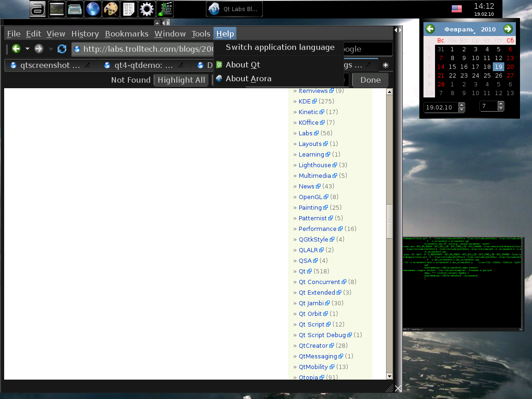Image resolution: width=532 pixels, height=399 pixels.
Task: Click the labs.trolltech.com URL address field
Action: [143, 49]
